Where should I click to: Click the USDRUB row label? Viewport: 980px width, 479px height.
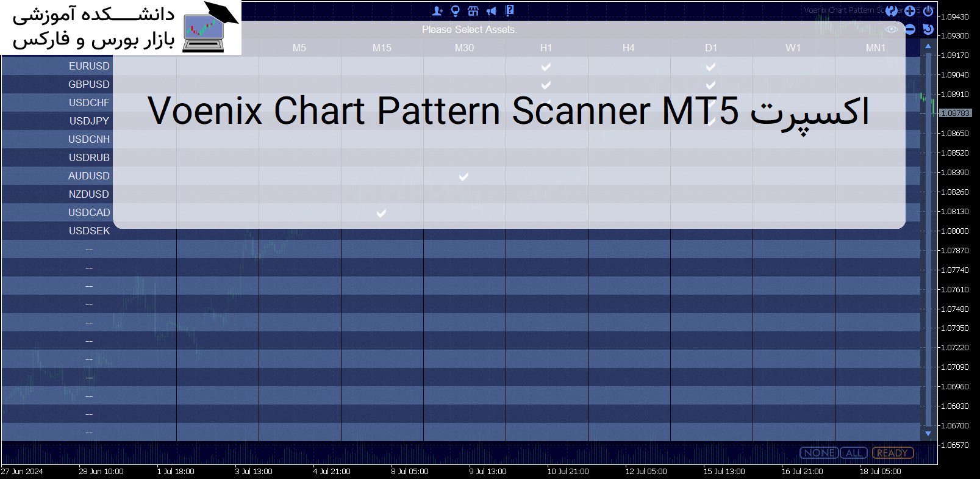tap(89, 157)
